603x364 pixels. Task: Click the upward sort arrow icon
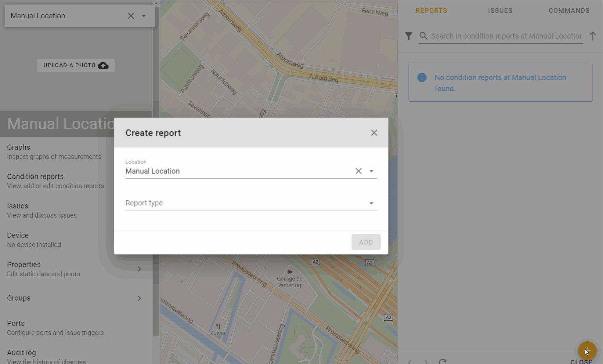(593, 36)
